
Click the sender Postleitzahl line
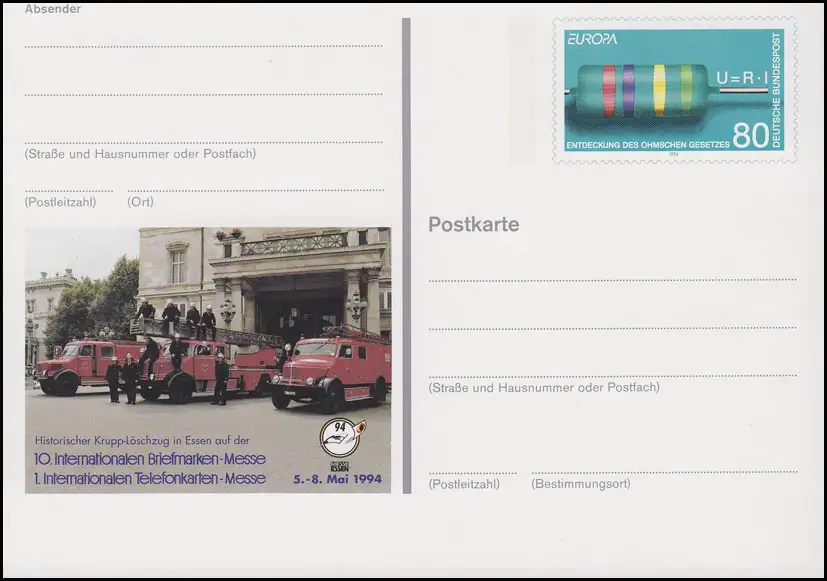[x=68, y=190]
